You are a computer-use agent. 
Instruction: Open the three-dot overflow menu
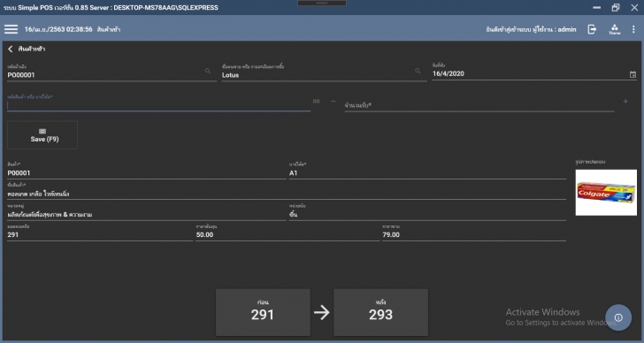[x=633, y=29]
